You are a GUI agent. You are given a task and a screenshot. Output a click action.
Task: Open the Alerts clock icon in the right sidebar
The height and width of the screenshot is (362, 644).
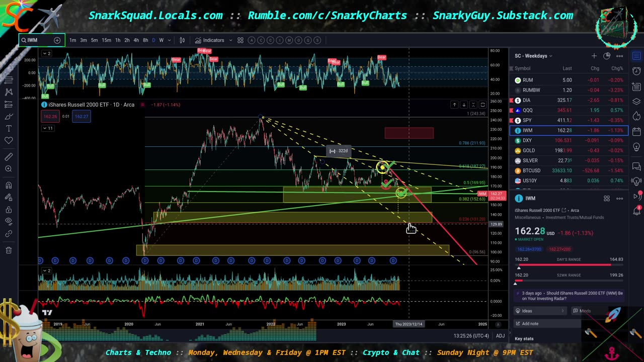(636, 71)
